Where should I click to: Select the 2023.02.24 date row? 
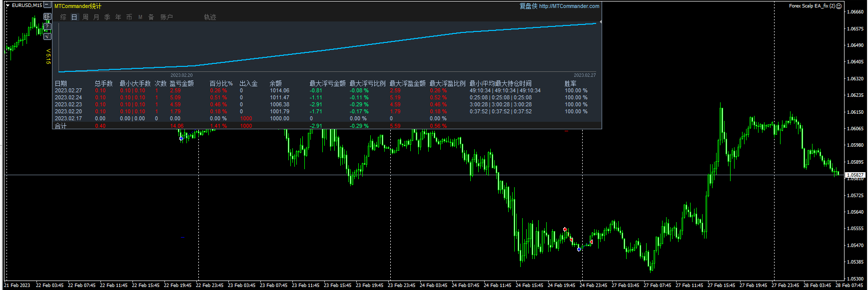coord(68,97)
